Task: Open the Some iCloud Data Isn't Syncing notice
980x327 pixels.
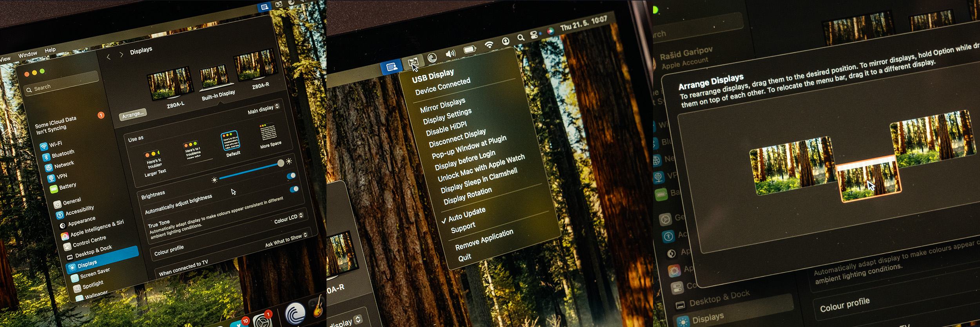Action: coord(69,122)
